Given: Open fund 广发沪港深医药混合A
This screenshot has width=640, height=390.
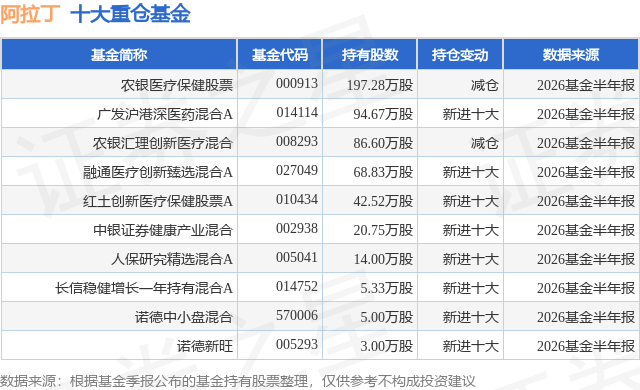Looking at the screenshot, I should (x=165, y=114).
